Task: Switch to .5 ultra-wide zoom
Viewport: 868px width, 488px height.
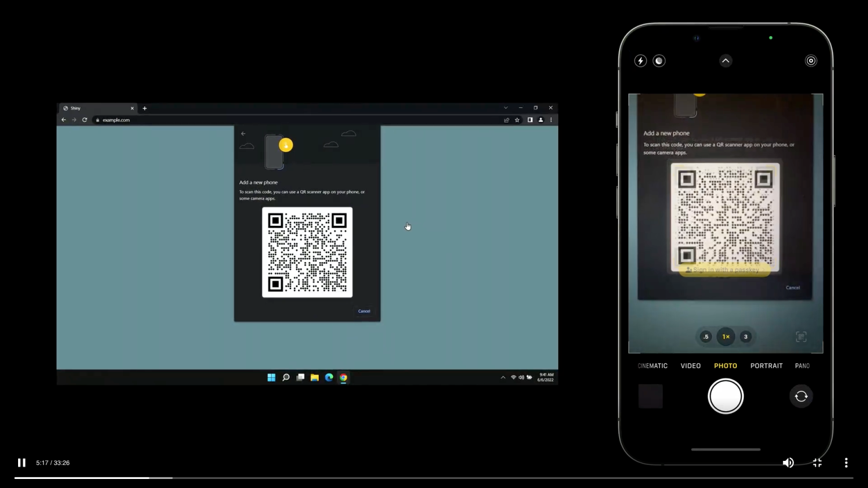Action: [706, 337]
